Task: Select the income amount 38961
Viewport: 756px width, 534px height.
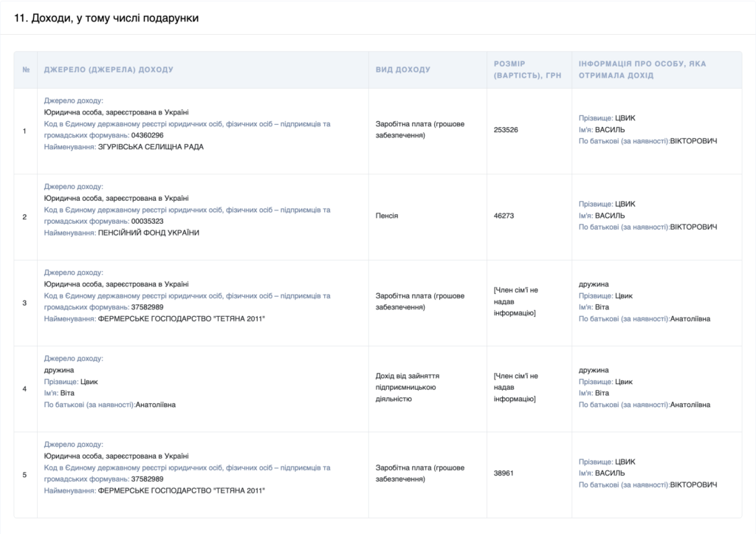Action: coord(504,473)
